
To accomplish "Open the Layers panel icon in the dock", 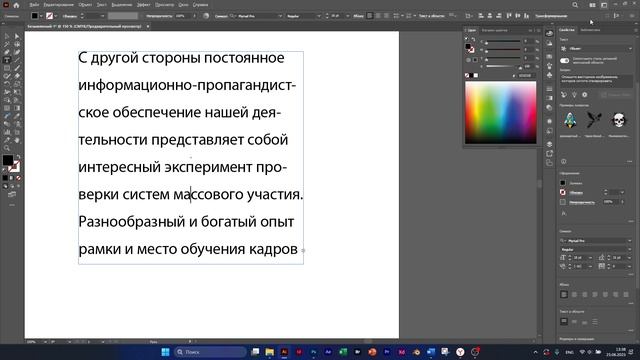I will (x=549, y=144).
